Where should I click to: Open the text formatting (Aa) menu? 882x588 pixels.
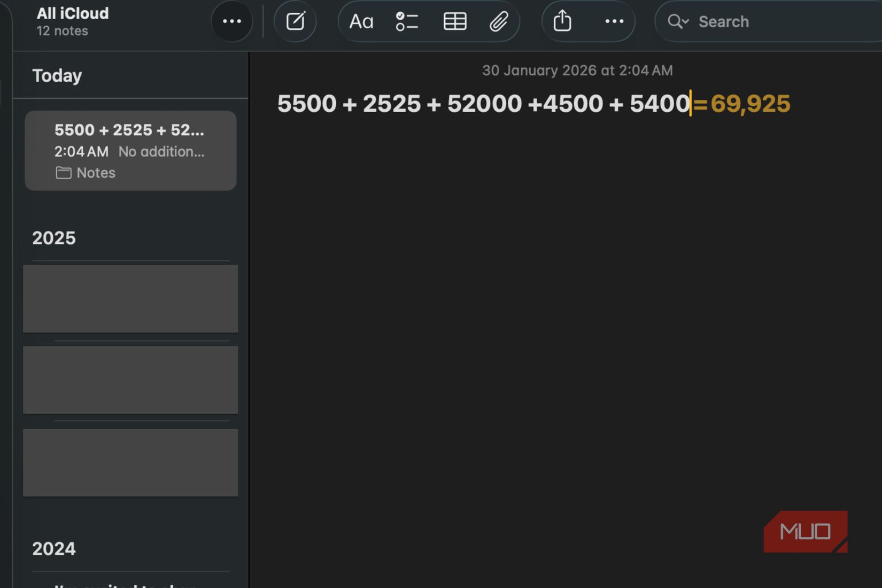tap(361, 21)
